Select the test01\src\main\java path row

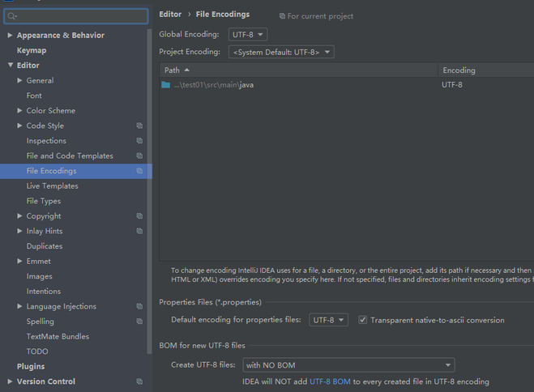pyautogui.click(x=347, y=85)
